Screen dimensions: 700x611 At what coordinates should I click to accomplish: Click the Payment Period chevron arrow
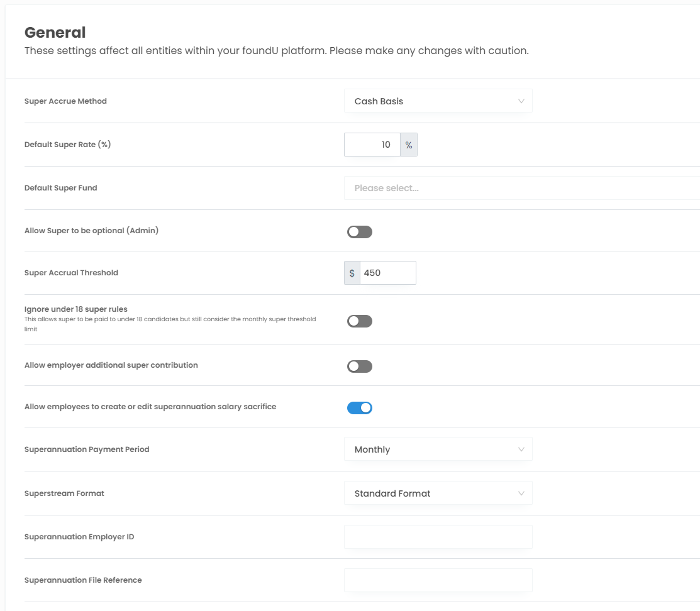[x=521, y=449]
